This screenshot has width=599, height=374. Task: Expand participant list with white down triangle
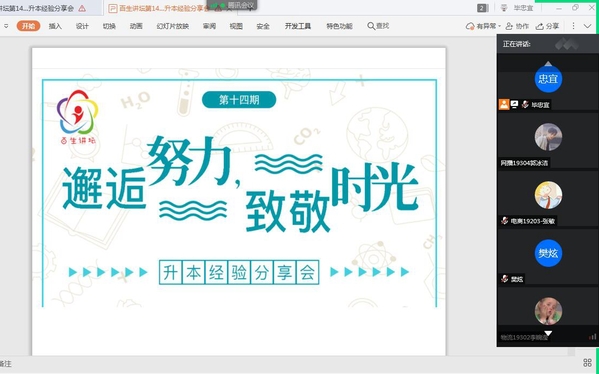[548, 333]
